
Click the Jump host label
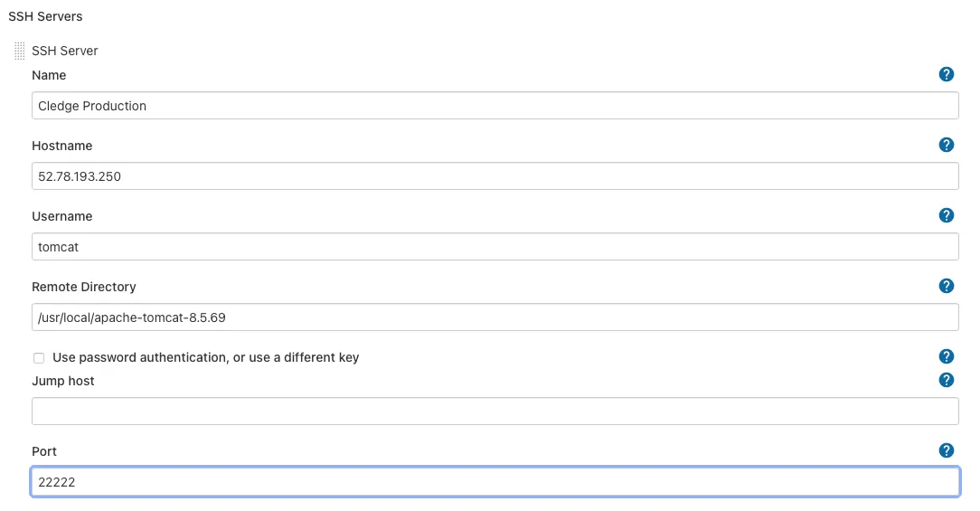63,381
